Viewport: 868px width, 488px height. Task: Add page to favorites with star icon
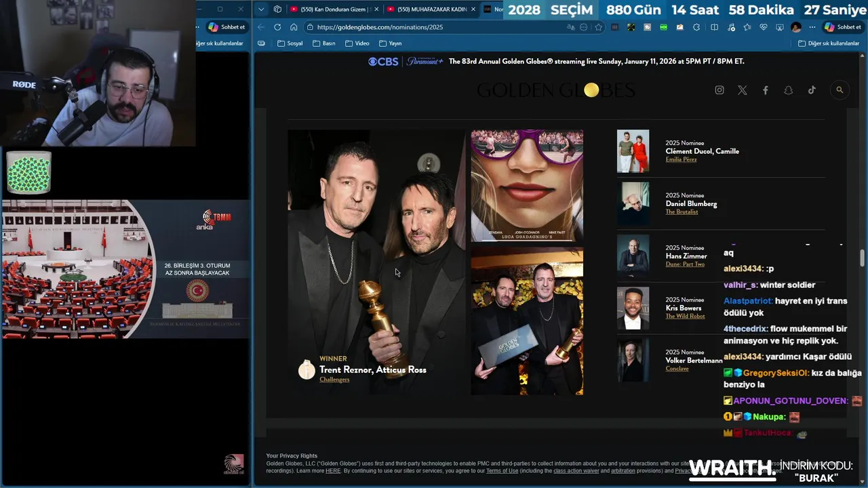(598, 27)
